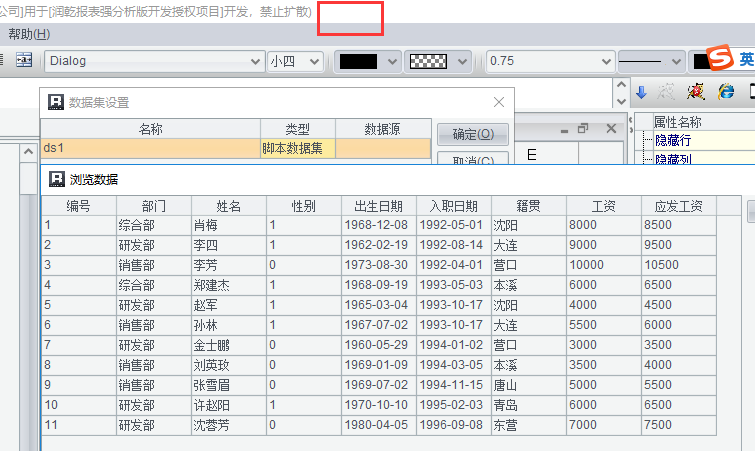The image size is (755, 451).
Task: Click the 青岛 hometown cell
Action: click(x=529, y=405)
